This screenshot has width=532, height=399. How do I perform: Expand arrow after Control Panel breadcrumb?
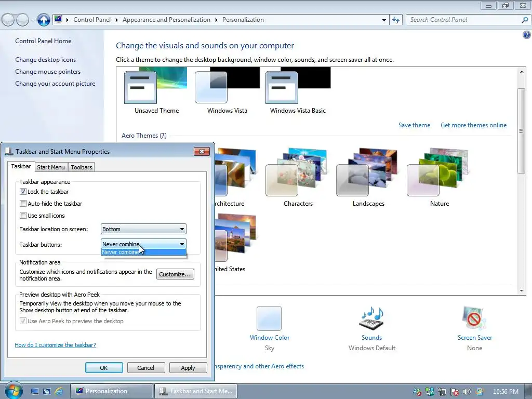(116, 20)
